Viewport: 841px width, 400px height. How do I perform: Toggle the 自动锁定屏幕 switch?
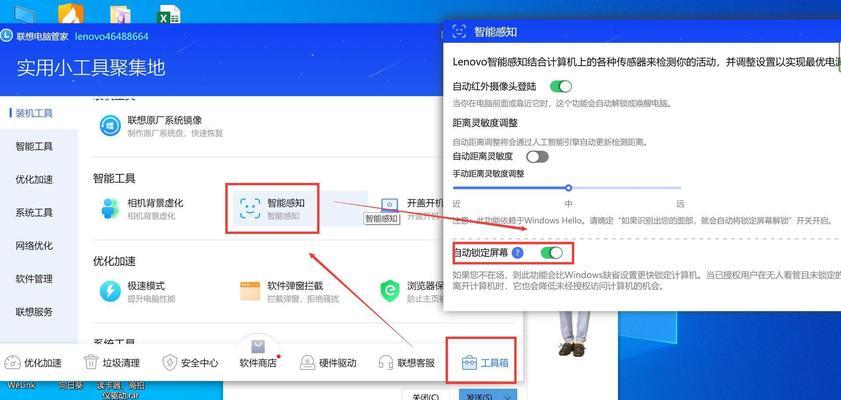[x=552, y=253]
